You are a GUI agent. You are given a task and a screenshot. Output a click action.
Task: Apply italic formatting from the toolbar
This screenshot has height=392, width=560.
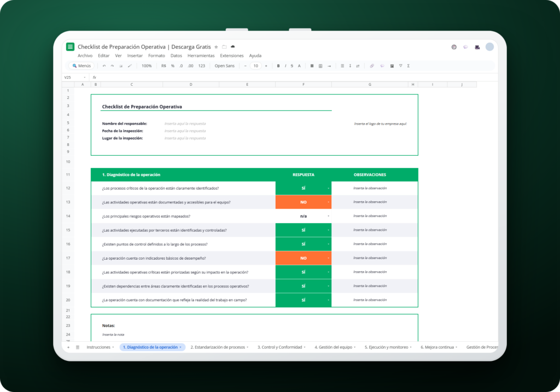285,66
